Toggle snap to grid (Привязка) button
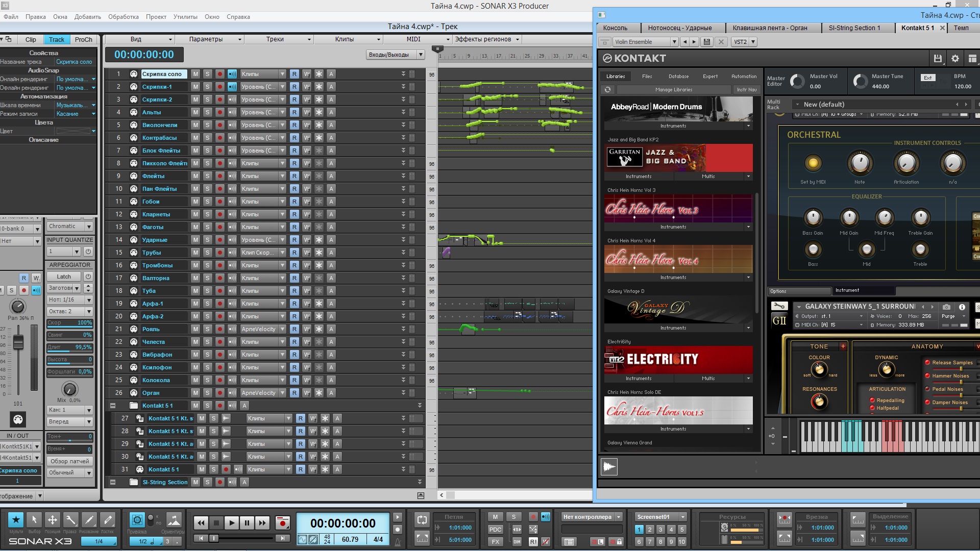Screen dimensions: 980x551 tap(137, 520)
